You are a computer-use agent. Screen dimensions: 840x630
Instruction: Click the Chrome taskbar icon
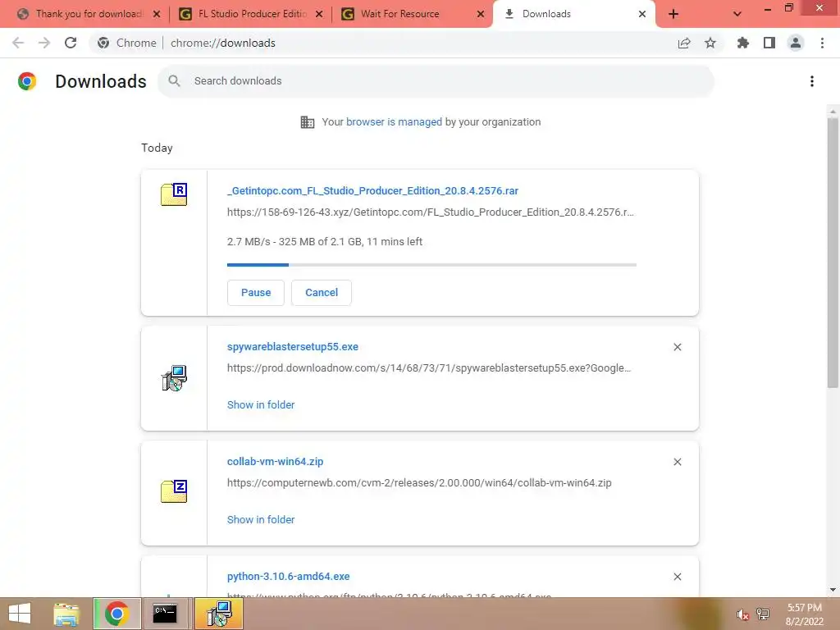pyautogui.click(x=116, y=614)
